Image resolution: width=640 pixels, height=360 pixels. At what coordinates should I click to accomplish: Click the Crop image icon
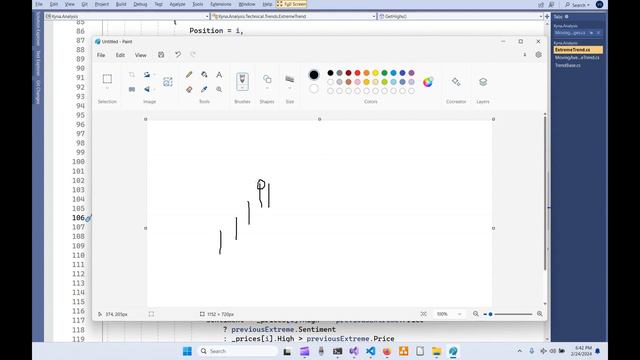click(x=132, y=75)
